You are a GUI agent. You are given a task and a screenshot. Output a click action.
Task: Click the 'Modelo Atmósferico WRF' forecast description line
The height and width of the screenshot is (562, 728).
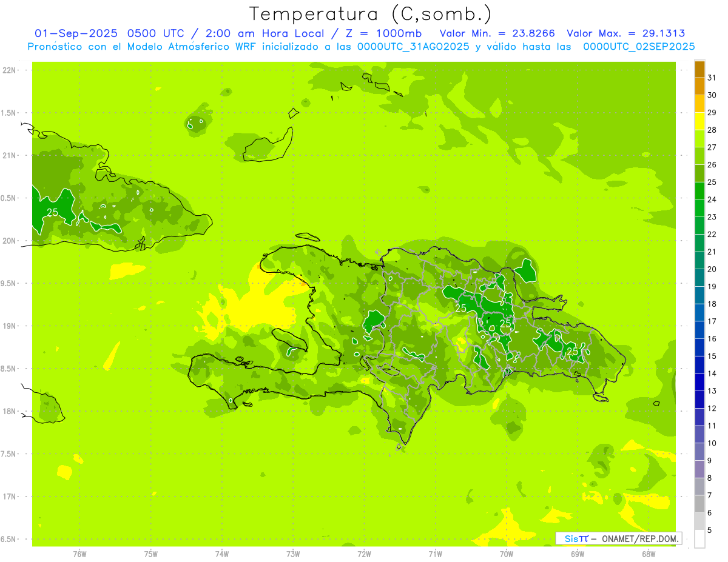point(361,46)
